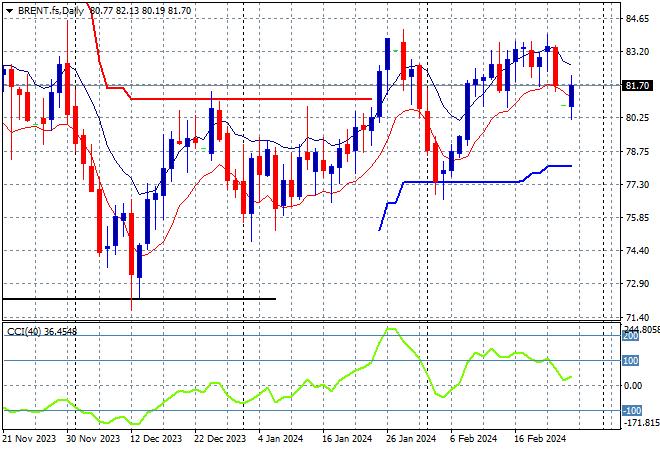Select the CCI level label 0.00
This screenshot has width=660, height=450.
(x=633, y=386)
